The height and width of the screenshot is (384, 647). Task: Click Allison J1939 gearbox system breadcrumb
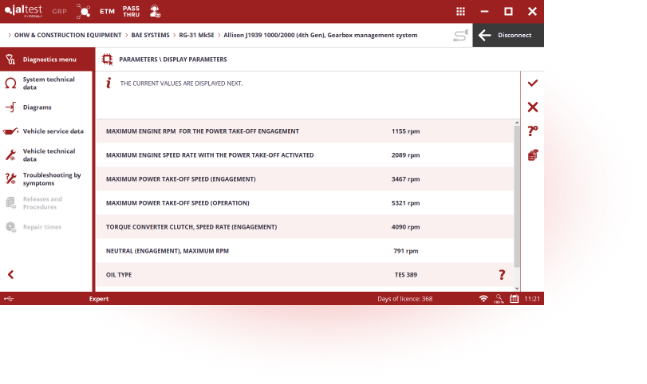[320, 35]
